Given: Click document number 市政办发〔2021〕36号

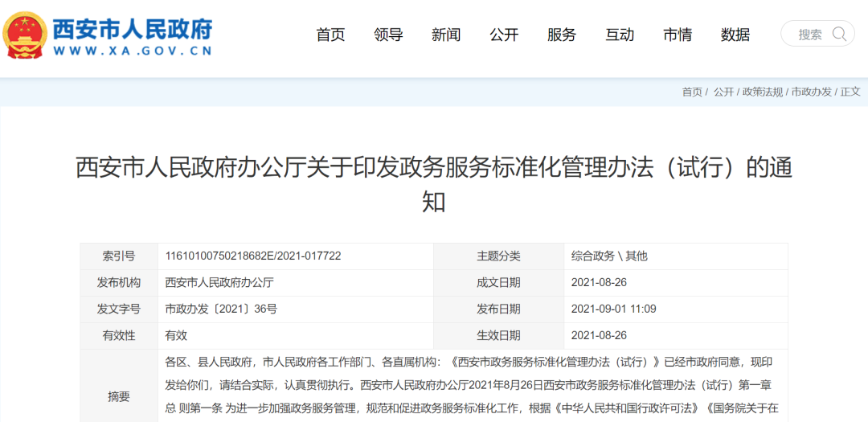Looking at the screenshot, I should 221,309.
